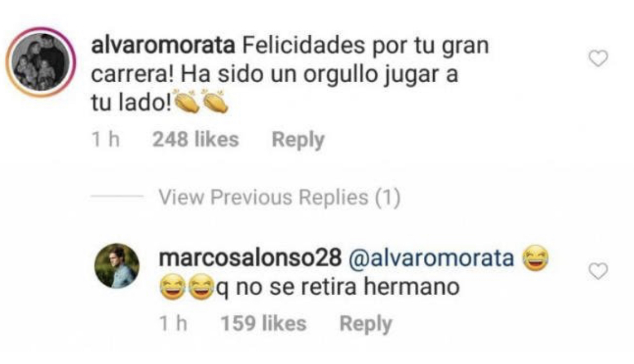The image size is (634, 364).
Task: Reply to marcosalonso28's comment
Action: 365,324
